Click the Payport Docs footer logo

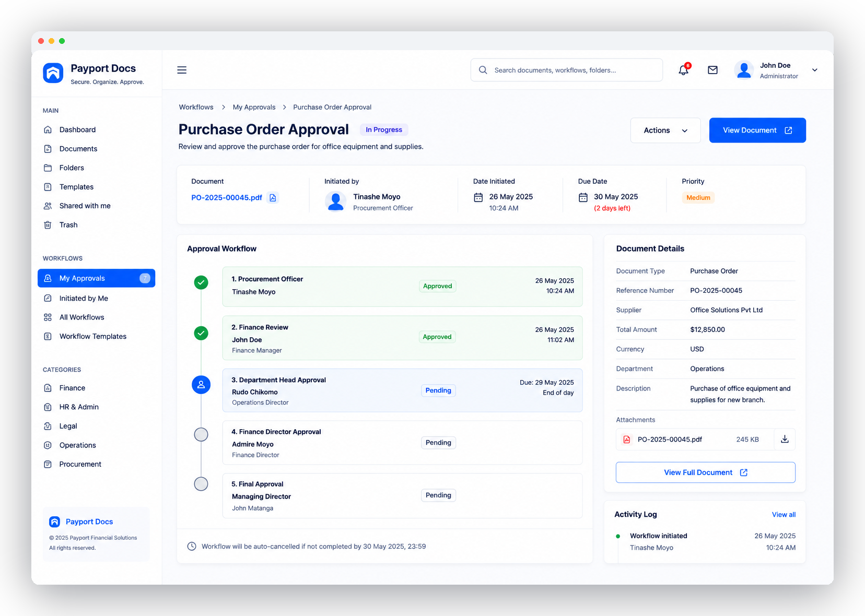(54, 522)
